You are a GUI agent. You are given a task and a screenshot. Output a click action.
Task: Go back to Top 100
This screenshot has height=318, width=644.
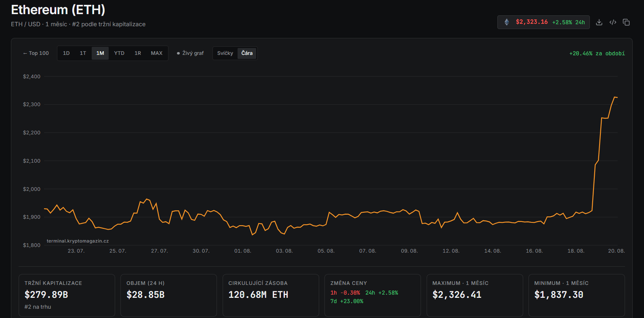pos(36,53)
